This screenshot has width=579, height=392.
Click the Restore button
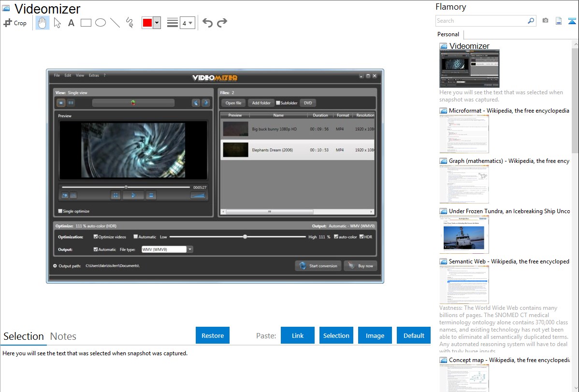point(213,335)
